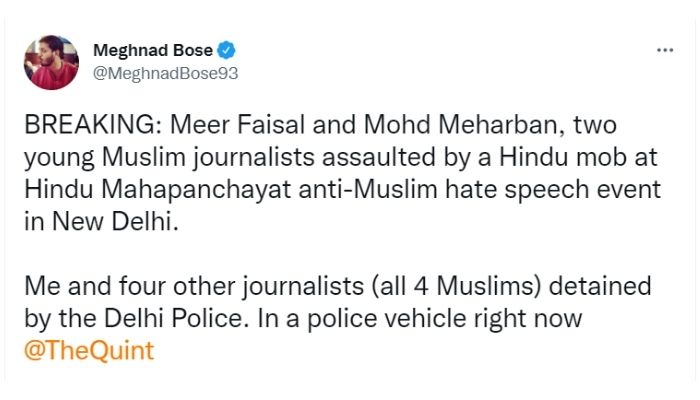Visit the @MeghnadBose93 handle link
Viewport: 700px width, 400px height.
[166, 73]
